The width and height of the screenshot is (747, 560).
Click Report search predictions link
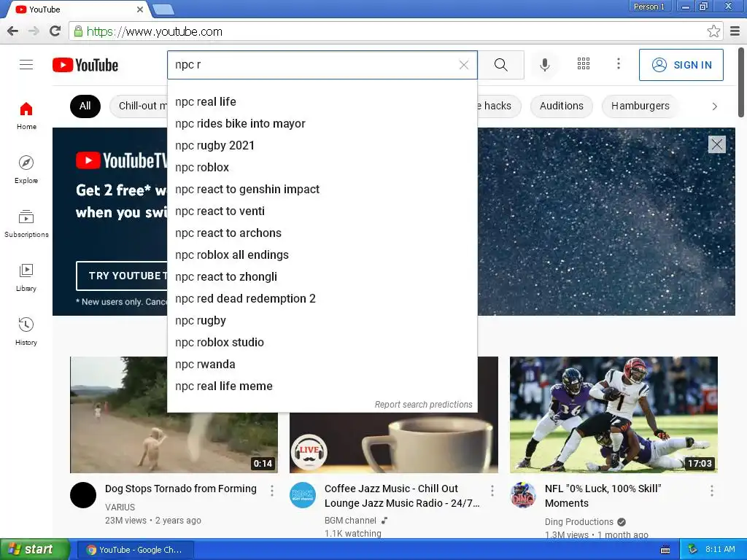click(x=423, y=404)
